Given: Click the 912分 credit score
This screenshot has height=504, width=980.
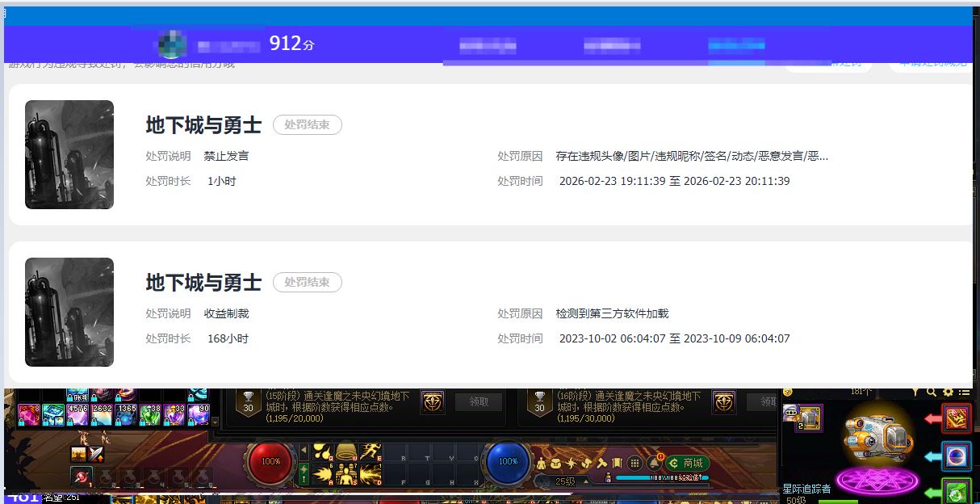Looking at the screenshot, I should click(x=291, y=44).
